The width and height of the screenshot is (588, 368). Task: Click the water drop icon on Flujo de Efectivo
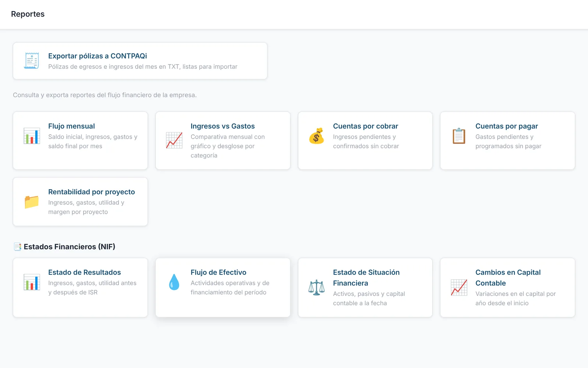pyautogui.click(x=174, y=282)
